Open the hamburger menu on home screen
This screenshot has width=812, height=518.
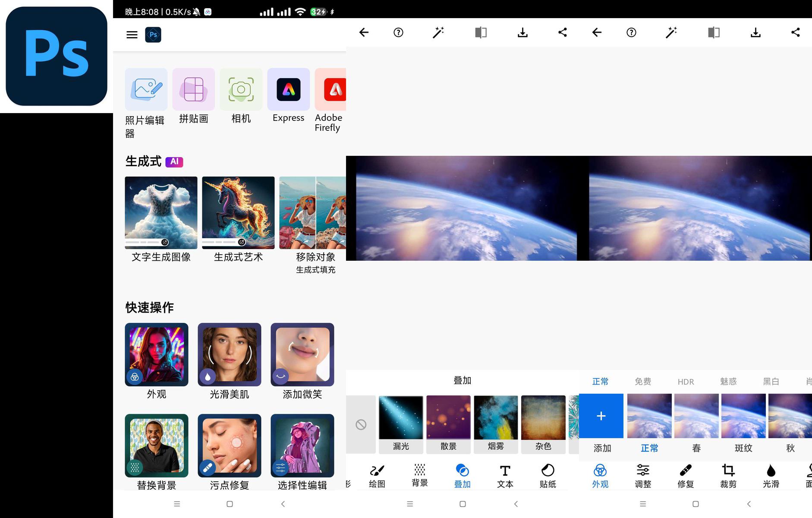132,35
